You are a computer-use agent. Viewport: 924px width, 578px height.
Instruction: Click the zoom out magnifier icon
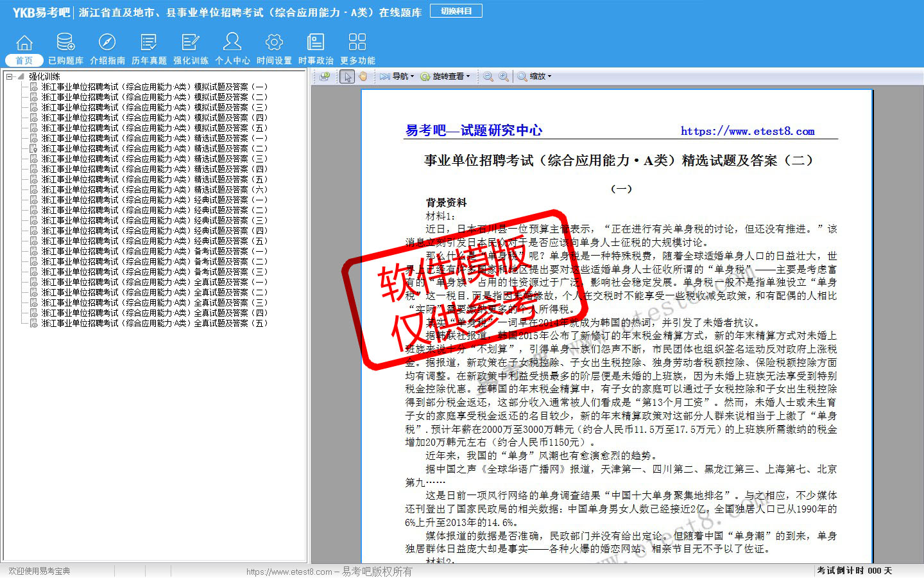coord(488,76)
